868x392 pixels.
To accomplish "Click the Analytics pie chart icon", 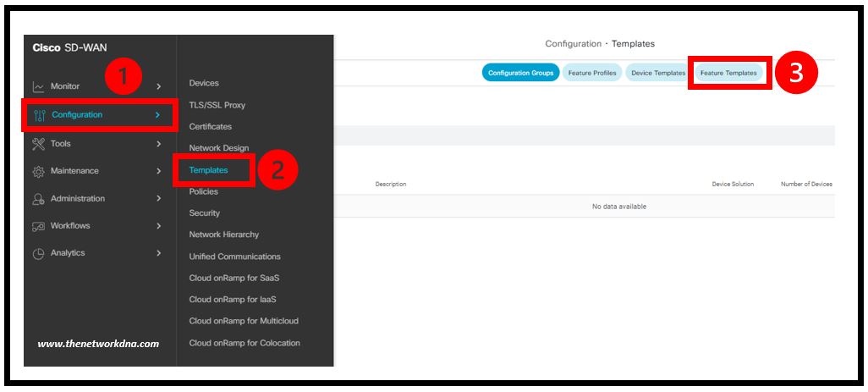I will [38, 253].
